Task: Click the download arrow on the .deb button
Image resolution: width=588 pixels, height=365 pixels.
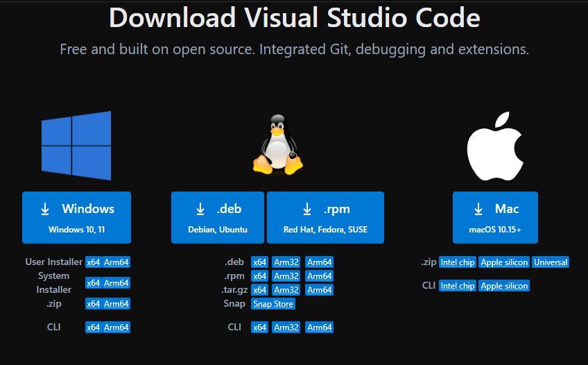Action: 200,209
